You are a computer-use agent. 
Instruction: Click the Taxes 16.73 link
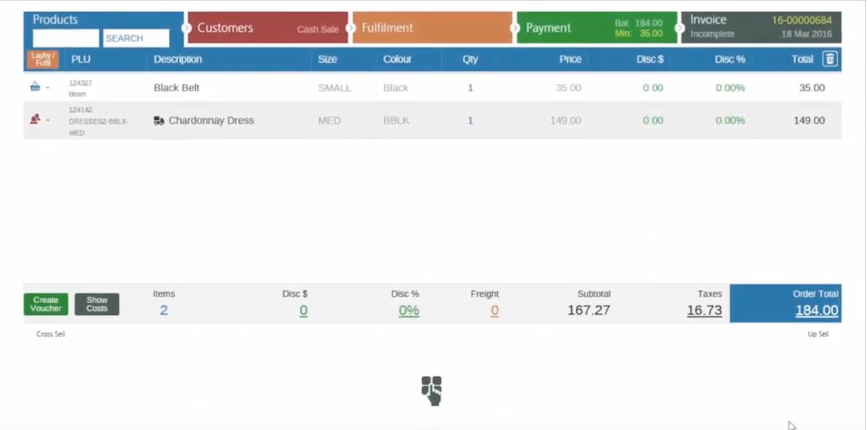click(704, 309)
